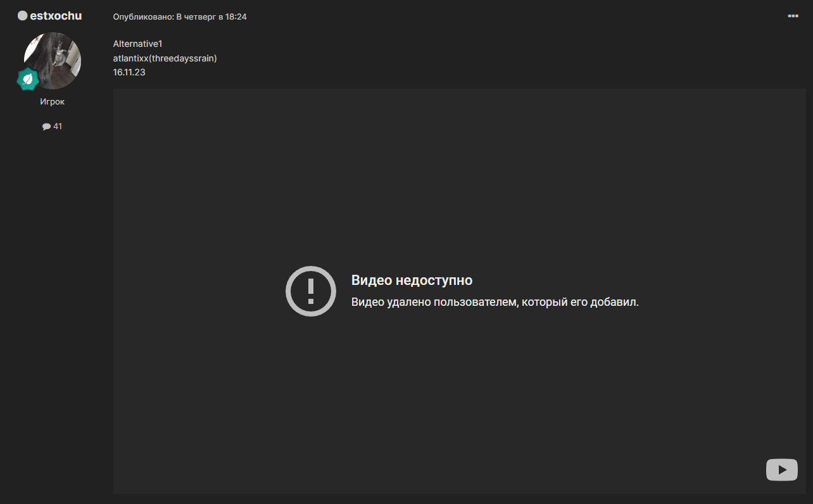This screenshot has width=813, height=504.
Task: Click the speech bubble posts icon
Action: click(46, 127)
